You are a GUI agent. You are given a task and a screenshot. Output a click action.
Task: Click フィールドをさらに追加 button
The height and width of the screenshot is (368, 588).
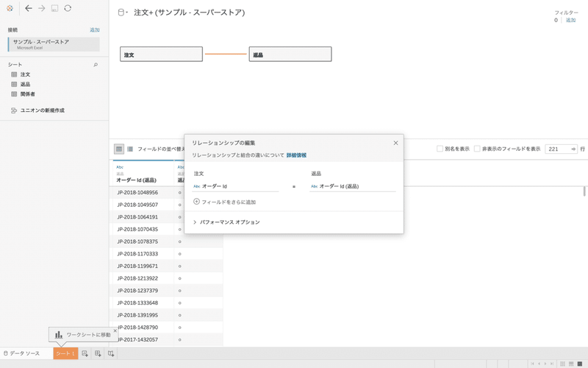point(225,202)
